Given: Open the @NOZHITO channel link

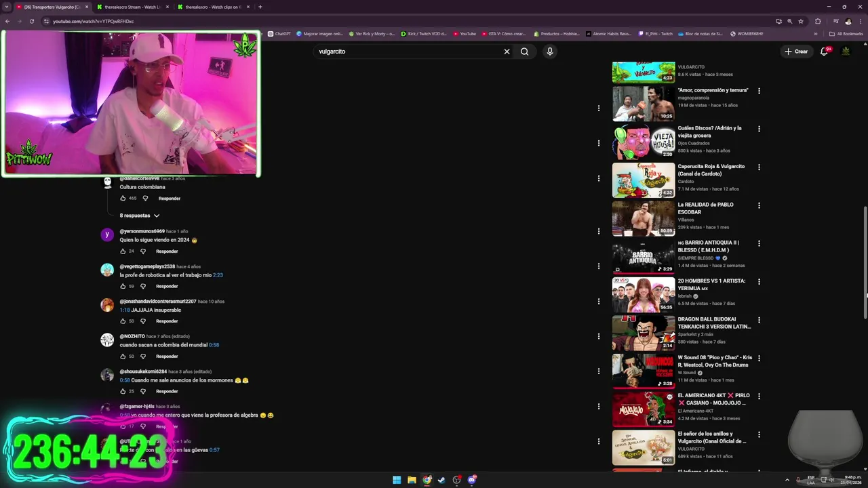Looking at the screenshot, I should click(132, 336).
